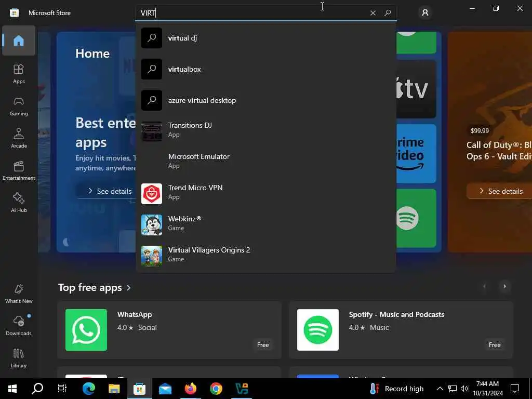The image size is (532, 399).
Task: Open Trend Micro VPN app result
Action: 265,194
